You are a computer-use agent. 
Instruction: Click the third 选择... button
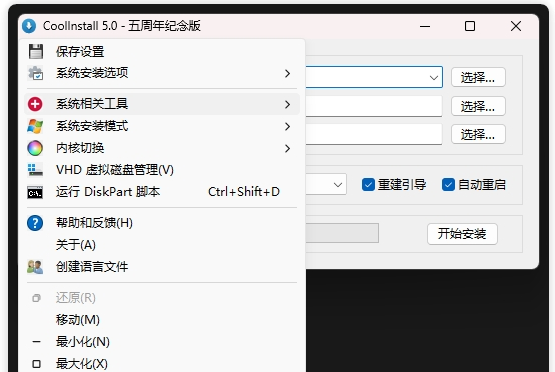[x=478, y=134]
